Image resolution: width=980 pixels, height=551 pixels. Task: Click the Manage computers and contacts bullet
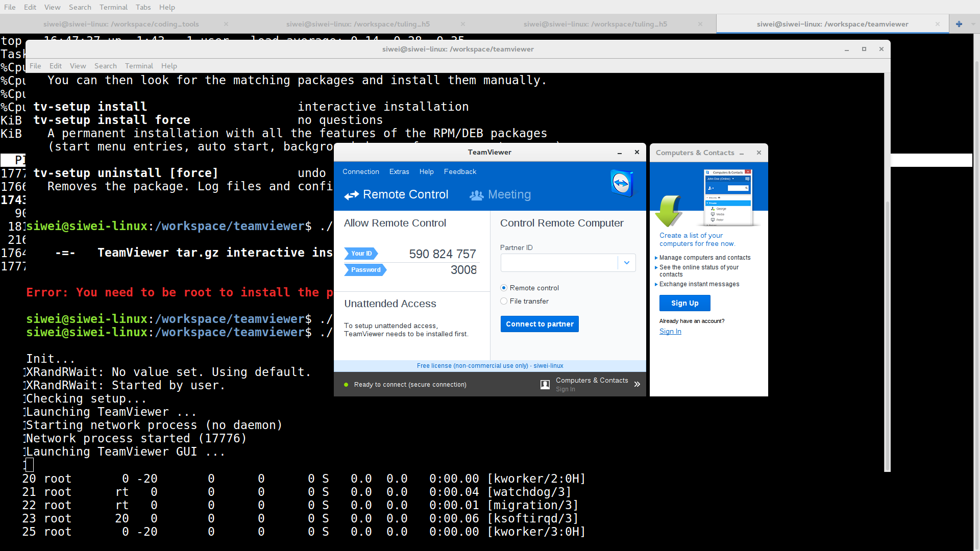coord(704,258)
